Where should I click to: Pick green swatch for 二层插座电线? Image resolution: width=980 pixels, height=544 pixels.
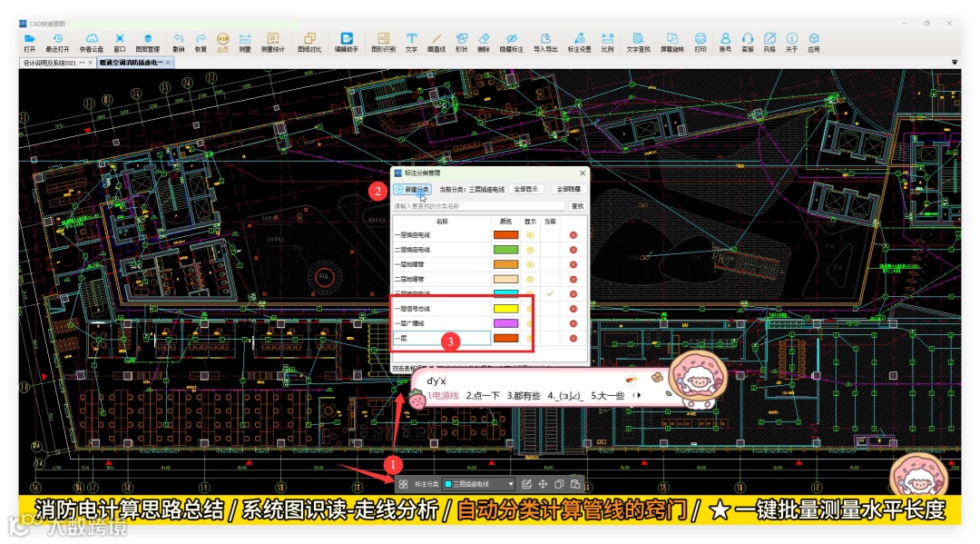tap(505, 250)
